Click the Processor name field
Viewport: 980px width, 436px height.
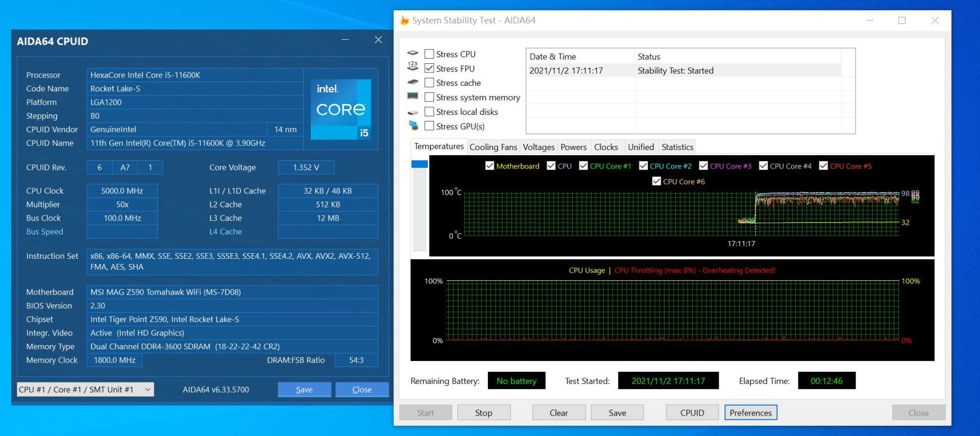point(194,75)
